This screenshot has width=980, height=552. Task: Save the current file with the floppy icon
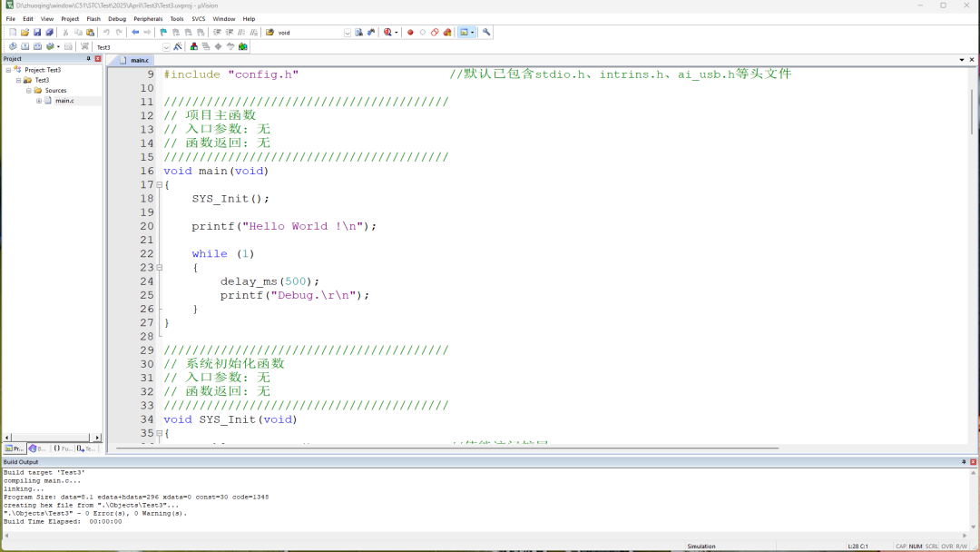pos(37,33)
